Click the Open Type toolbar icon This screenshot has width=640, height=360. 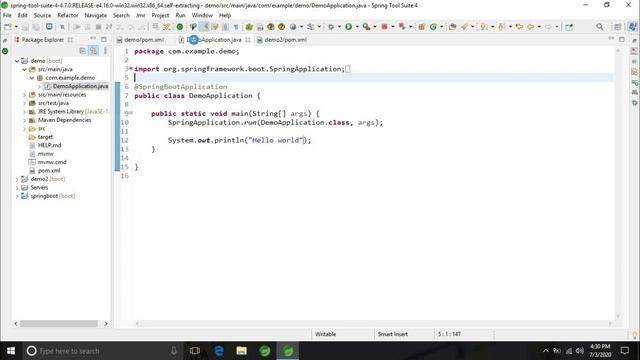point(452,27)
